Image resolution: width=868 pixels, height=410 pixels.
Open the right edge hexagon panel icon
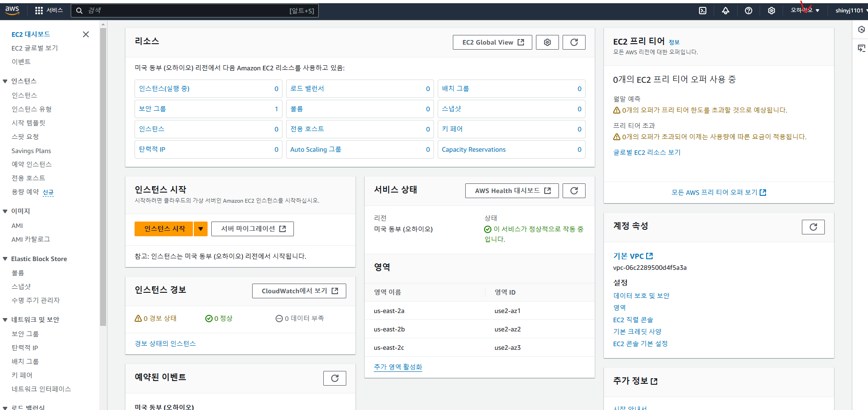(x=862, y=29)
